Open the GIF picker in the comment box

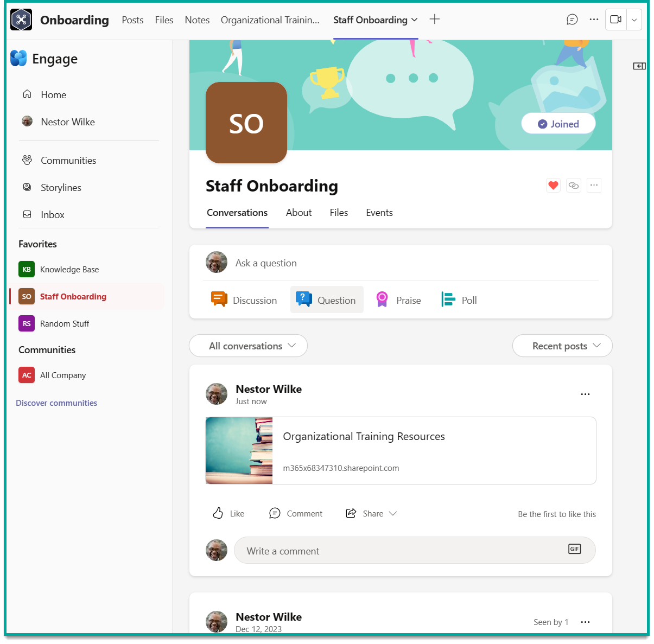pyautogui.click(x=574, y=549)
